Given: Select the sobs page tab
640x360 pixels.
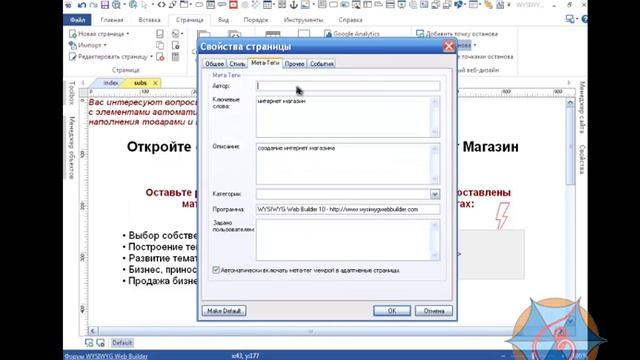Looking at the screenshot, I should (140, 83).
